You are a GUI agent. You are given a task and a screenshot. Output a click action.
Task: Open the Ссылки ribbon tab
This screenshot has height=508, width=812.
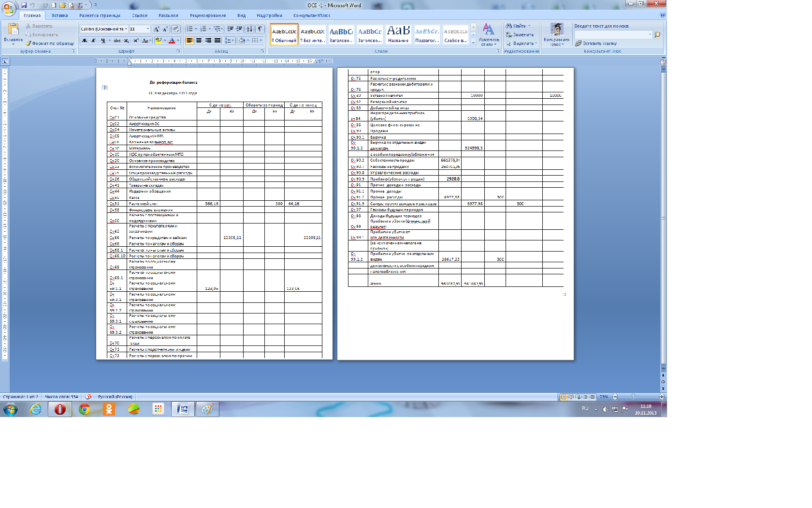[x=140, y=15]
